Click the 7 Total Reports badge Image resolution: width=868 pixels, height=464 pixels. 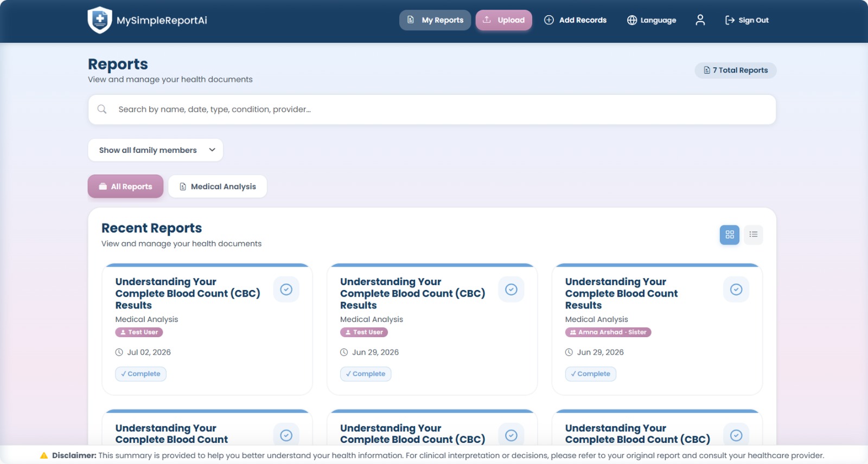[736, 70]
